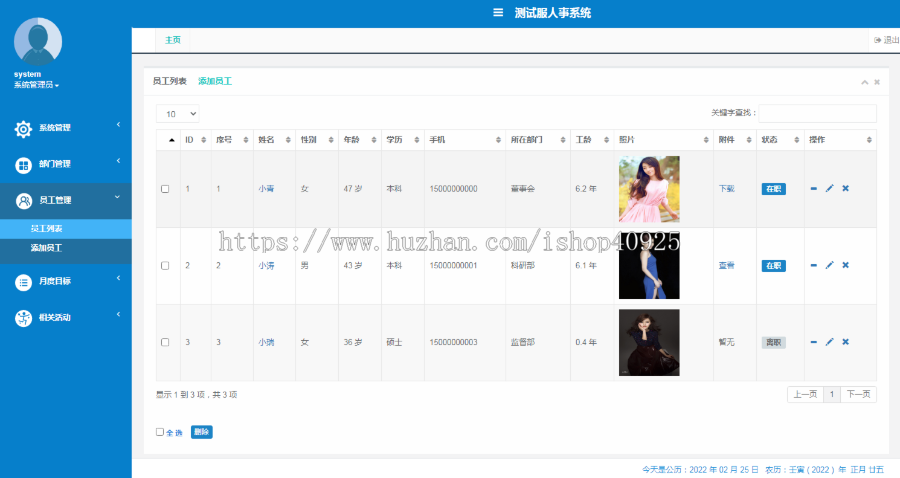The width and height of the screenshot is (900, 478).
Task: Open employee name link 小青
Action: click(266, 189)
